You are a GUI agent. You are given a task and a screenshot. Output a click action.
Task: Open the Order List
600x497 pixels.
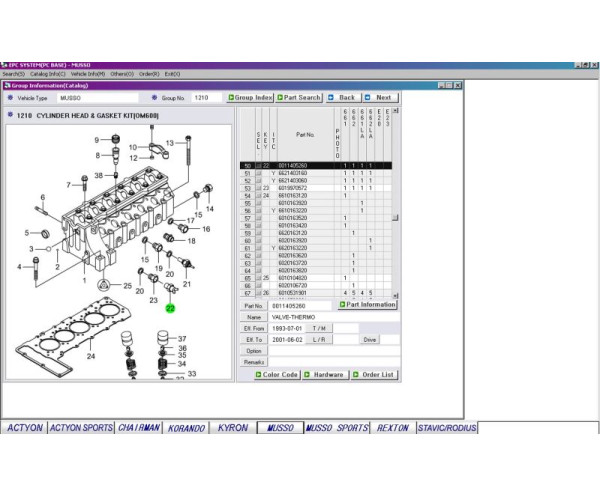[373, 375]
